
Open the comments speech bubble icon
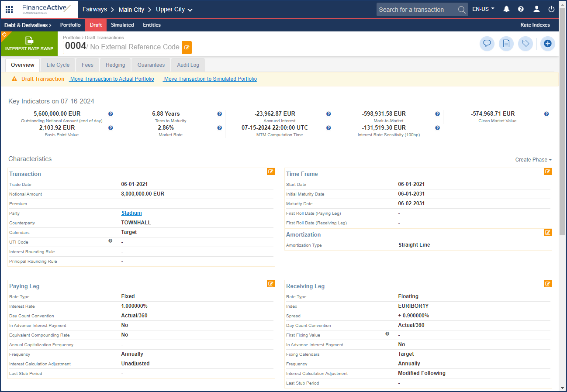(x=487, y=44)
